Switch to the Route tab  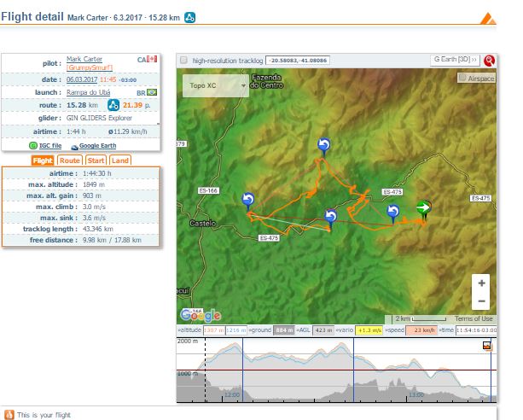click(x=70, y=160)
